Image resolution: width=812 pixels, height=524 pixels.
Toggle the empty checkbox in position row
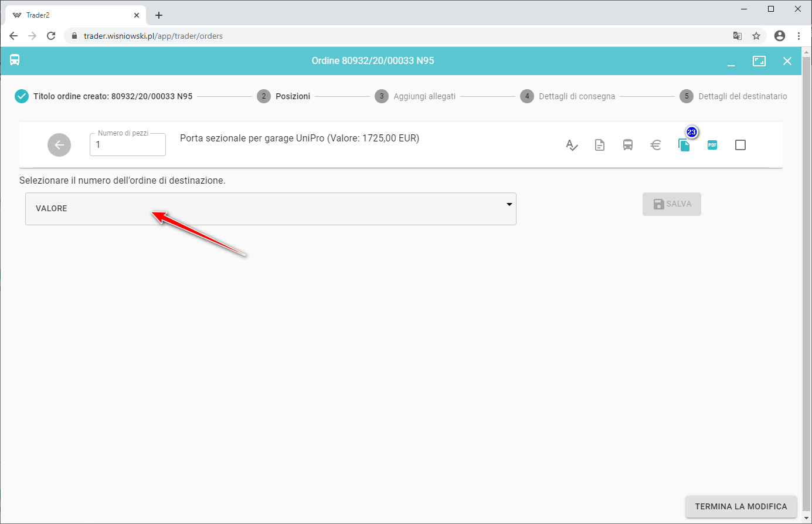(x=740, y=145)
